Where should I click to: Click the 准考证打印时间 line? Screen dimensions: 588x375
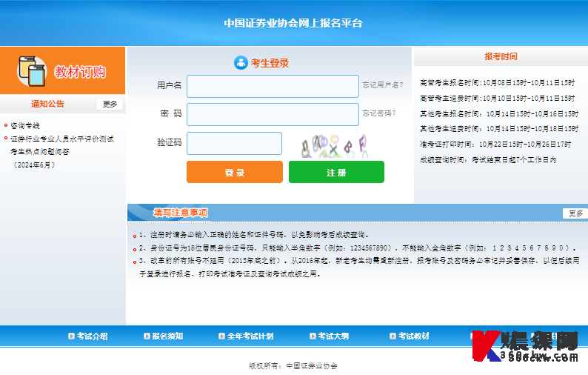point(495,145)
